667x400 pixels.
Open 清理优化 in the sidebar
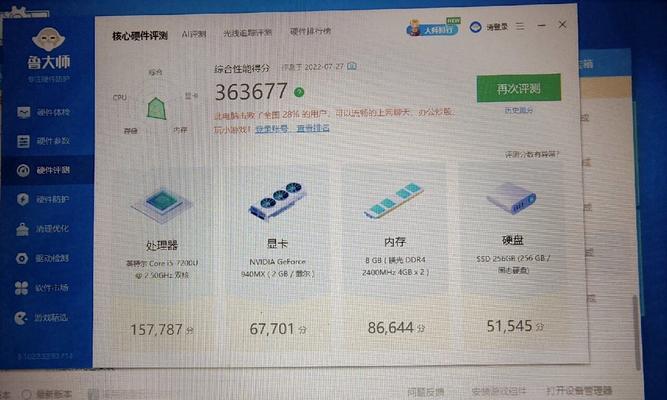(44, 229)
